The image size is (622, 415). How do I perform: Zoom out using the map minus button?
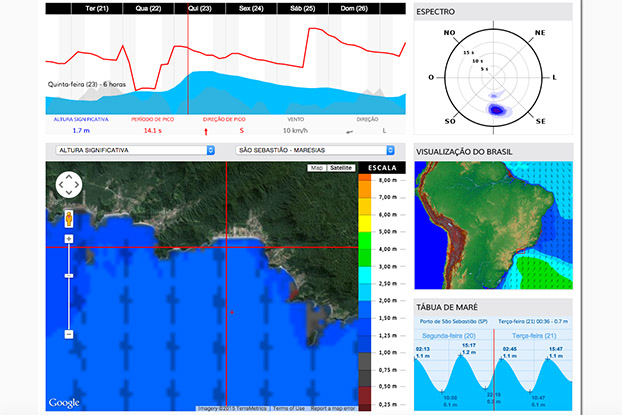(69, 334)
